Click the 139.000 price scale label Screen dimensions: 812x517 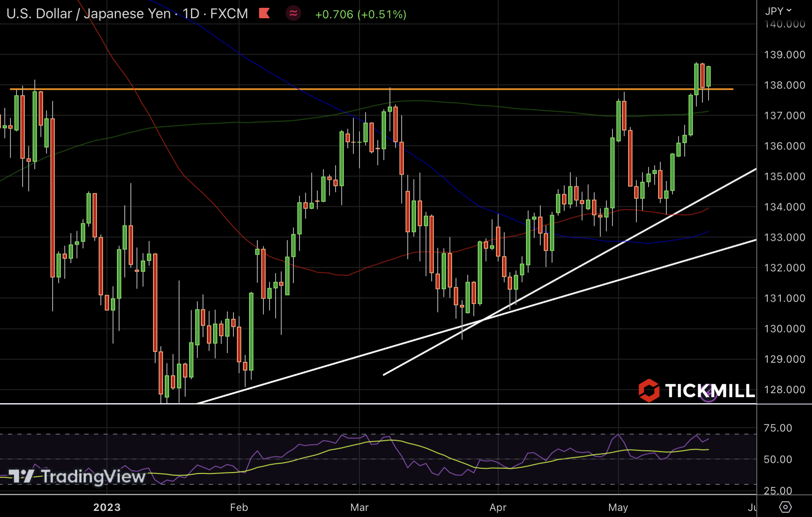[x=784, y=55]
